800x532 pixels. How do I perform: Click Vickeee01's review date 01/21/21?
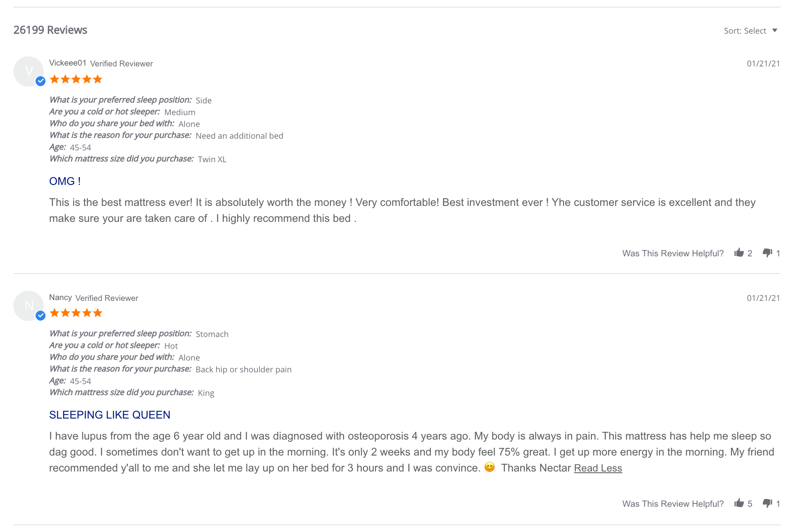click(x=763, y=64)
